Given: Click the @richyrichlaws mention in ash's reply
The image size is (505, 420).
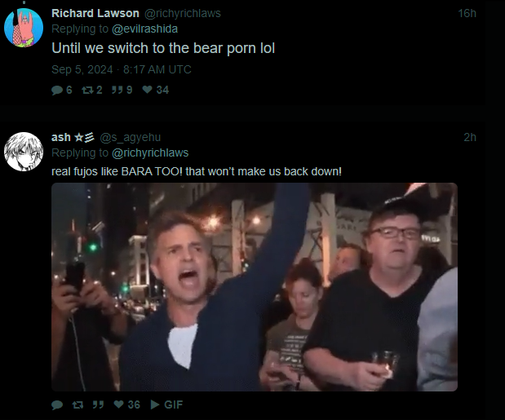Looking at the screenshot, I should (x=150, y=153).
